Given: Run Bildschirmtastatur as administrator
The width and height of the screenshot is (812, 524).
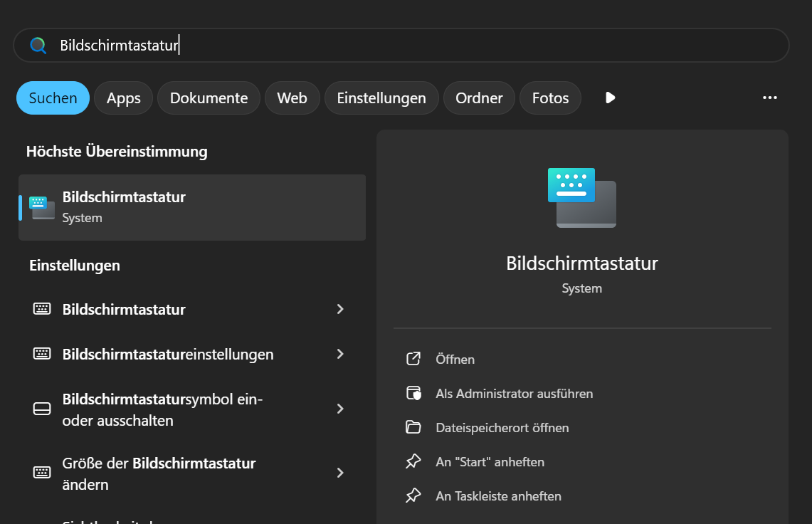Looking at the screenshot, I should (514, 393).
